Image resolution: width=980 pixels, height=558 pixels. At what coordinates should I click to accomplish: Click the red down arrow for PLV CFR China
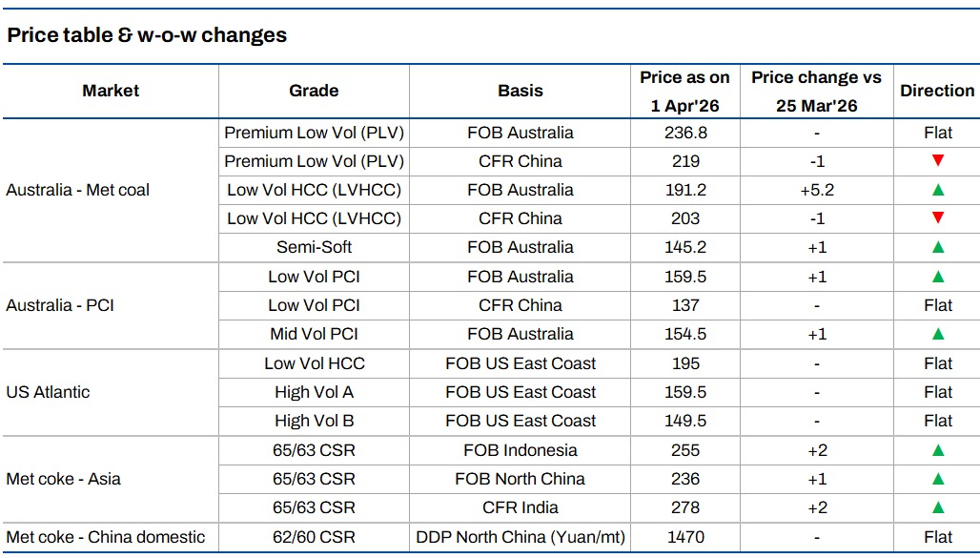pyautogui.click(x=937, y=161)
